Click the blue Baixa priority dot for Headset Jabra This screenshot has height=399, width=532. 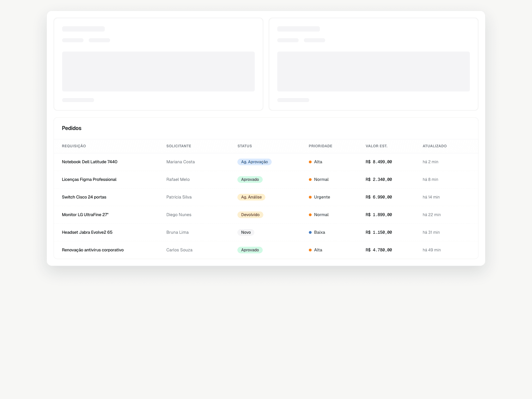(310, 232)
